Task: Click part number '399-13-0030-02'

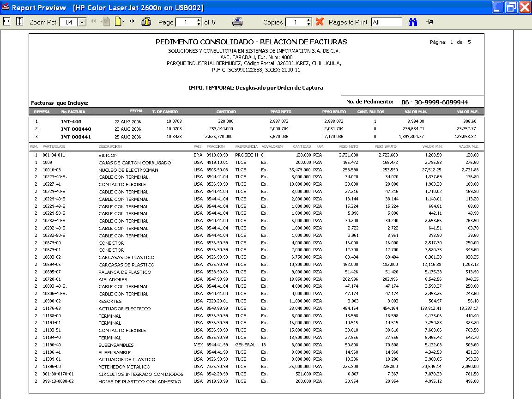Action: click(58, 381)
